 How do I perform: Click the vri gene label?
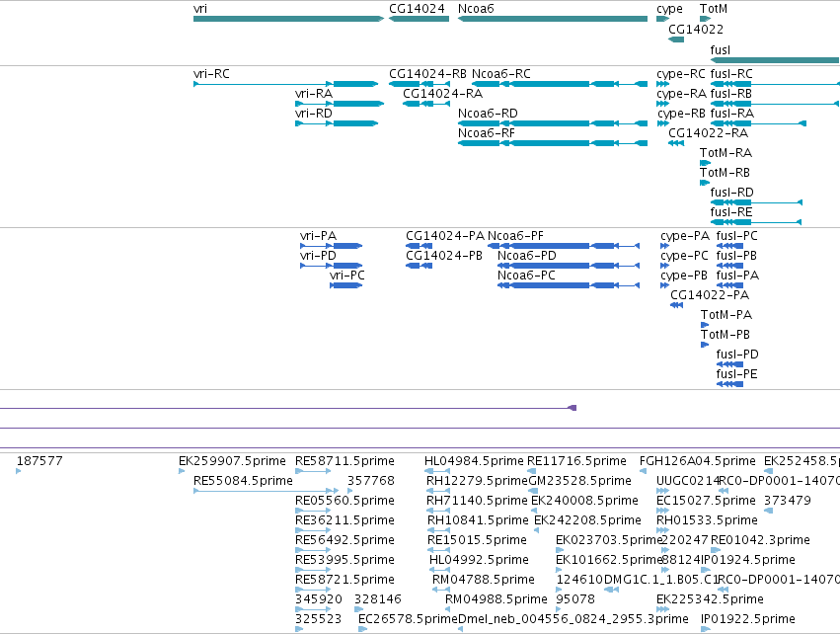click(x=200, y=9)
